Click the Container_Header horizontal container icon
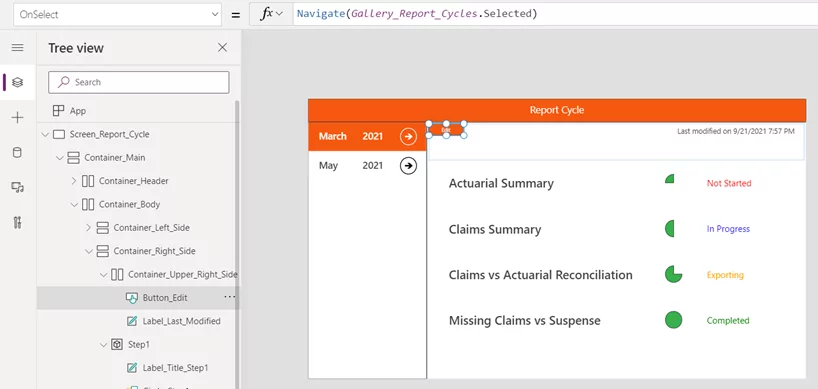Image resolution: width=818 pixels, height=389 pixels. 88,181
